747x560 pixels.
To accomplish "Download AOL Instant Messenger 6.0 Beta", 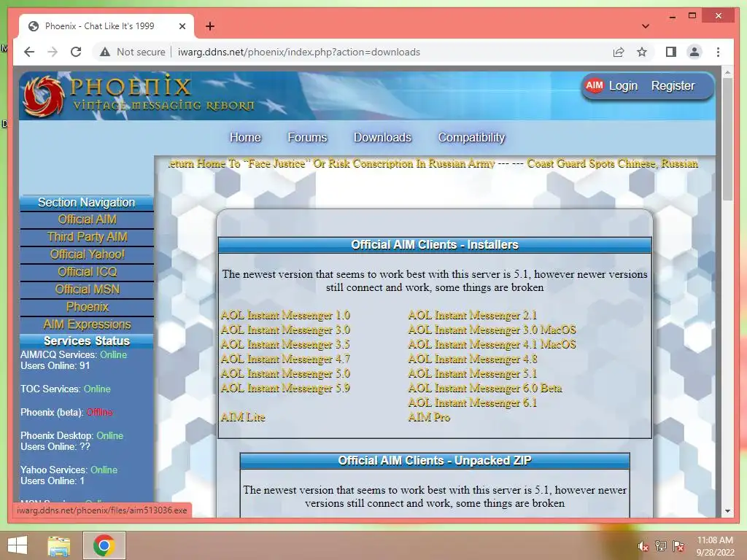I will click(x=485, y=389).
